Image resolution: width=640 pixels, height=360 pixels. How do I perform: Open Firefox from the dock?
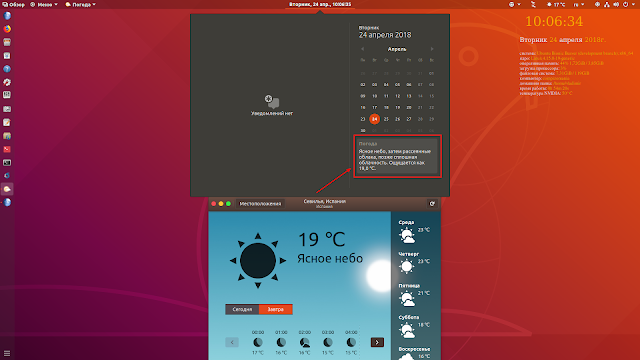(7, 29)
